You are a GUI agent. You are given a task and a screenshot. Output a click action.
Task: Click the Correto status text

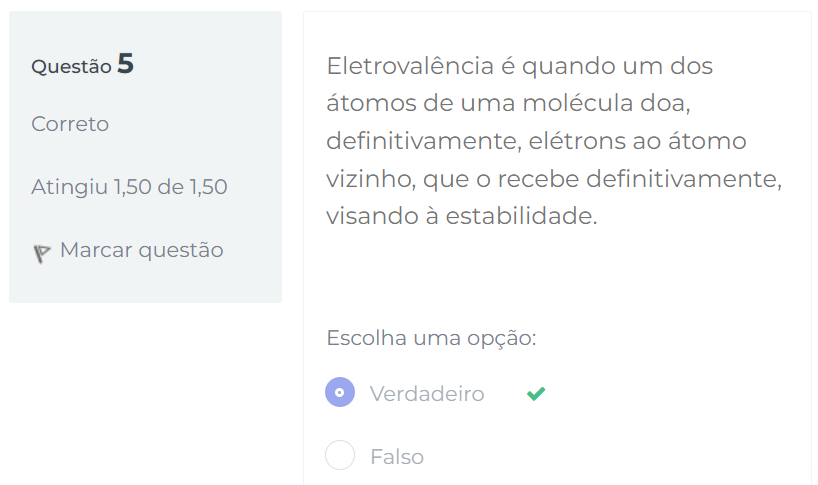[70, 124]
